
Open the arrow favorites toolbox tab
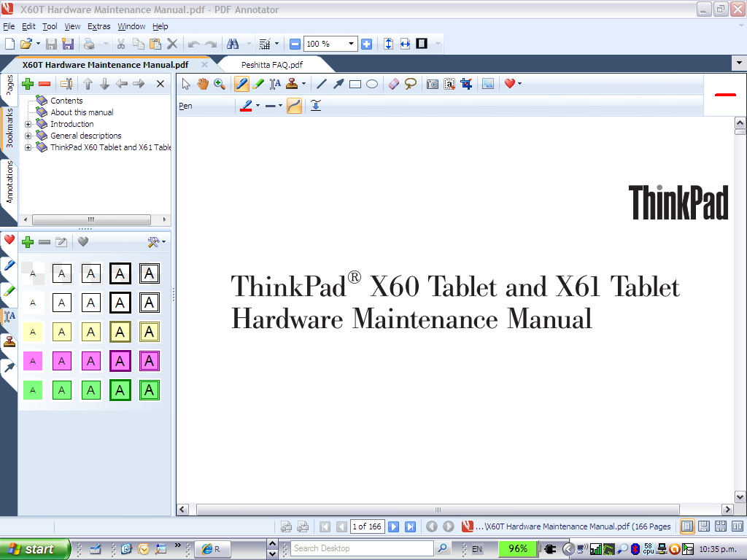tap(9, 367)
